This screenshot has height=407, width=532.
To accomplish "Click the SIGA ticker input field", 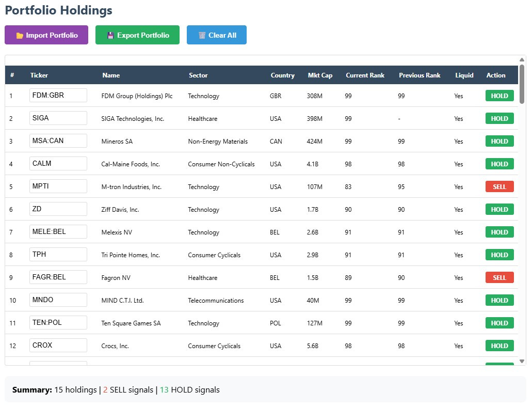I will pyautogui.click(x=58, y=118).
